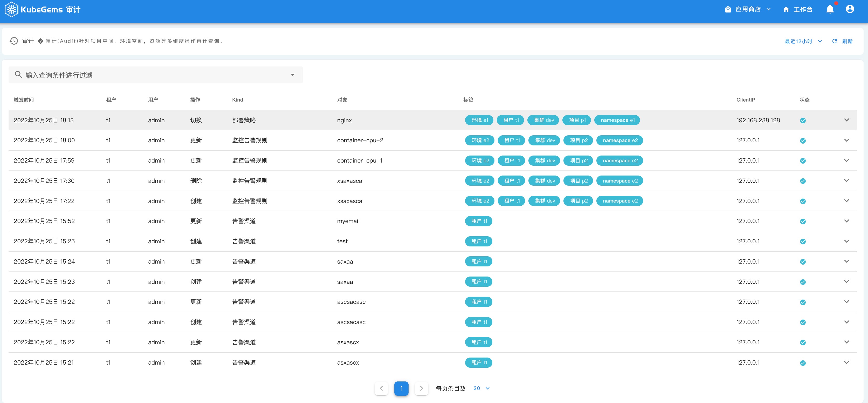Click the status check for nginx row

pos(803,120)
